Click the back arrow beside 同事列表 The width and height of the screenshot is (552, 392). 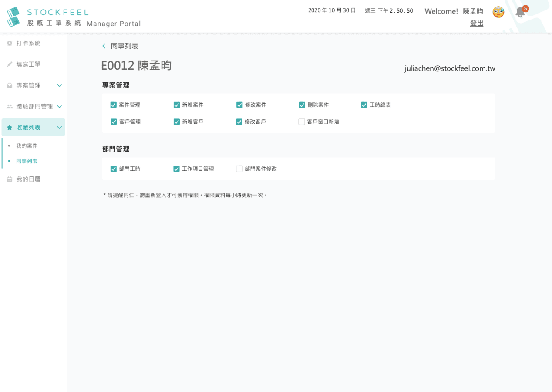tap(104, 46)
